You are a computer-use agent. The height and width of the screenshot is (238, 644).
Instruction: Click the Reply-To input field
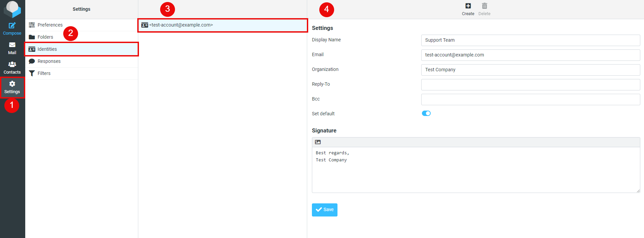(530, 85)
